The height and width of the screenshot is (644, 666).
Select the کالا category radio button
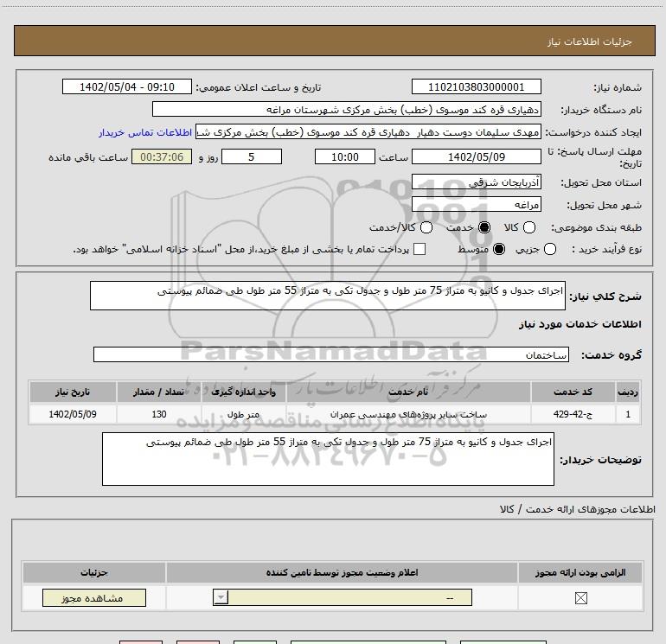[528, 227]
